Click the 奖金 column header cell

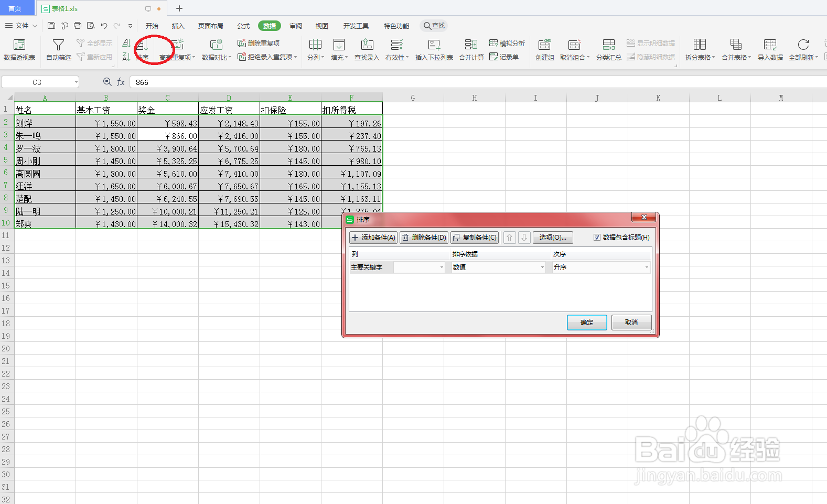(x=168, y=109)
